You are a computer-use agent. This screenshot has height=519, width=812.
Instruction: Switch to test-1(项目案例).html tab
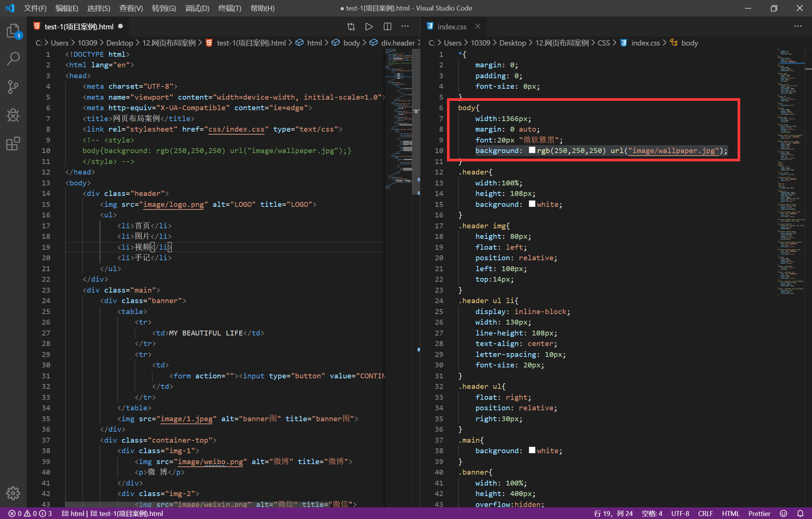79,27
